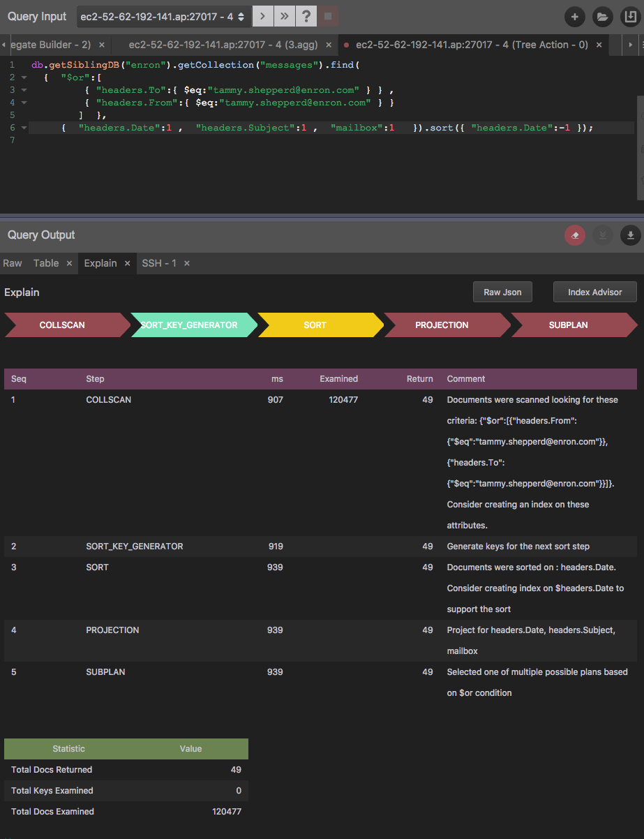The width and height of the screenshot is (644, 839).
Task: Save the current query with save icon
Action: click(631, 17)
